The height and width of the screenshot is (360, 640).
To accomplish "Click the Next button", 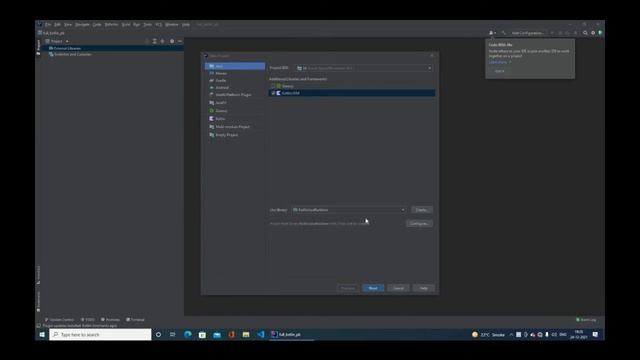I will [373, 288].
